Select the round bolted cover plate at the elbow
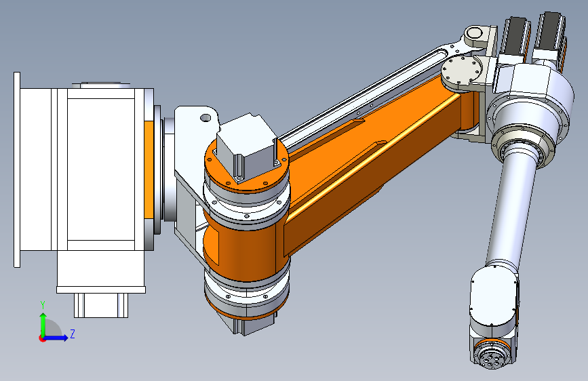This screenshot has width=588, height=381. pyautogui.click(x=462, y=70)
